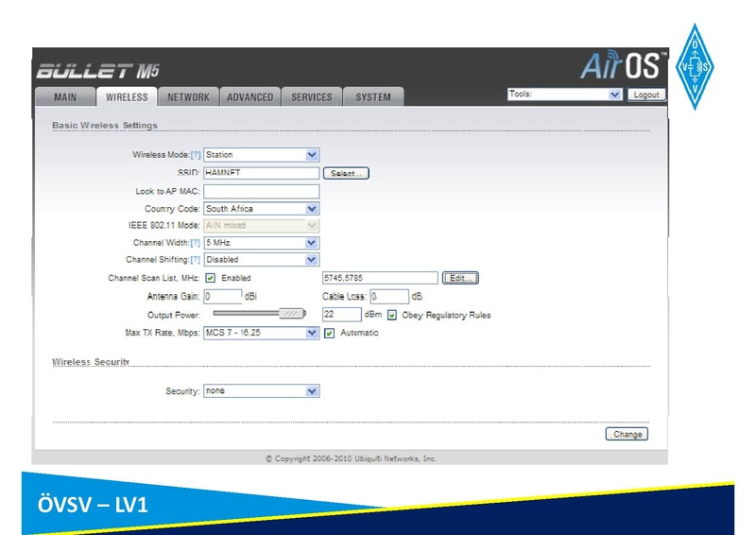Image resolution: width=756 pixels, height=535 pixels.
Task: Open the Security dropdown
Action: [262, 390]
